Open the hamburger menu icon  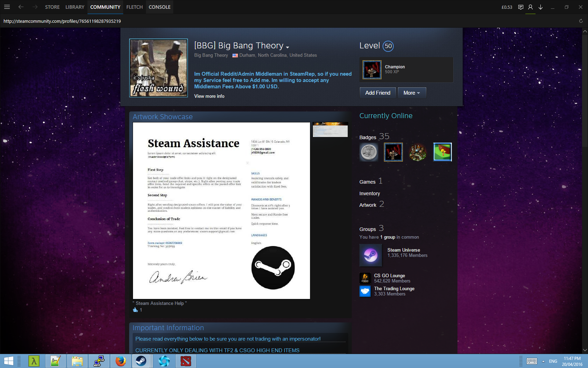[x=7, y=7]
